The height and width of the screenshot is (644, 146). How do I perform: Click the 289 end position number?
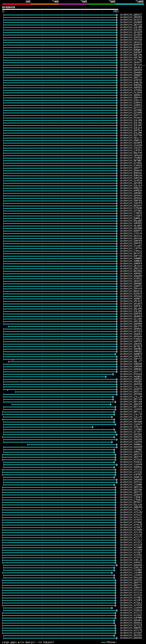click(x=115, y=11)
